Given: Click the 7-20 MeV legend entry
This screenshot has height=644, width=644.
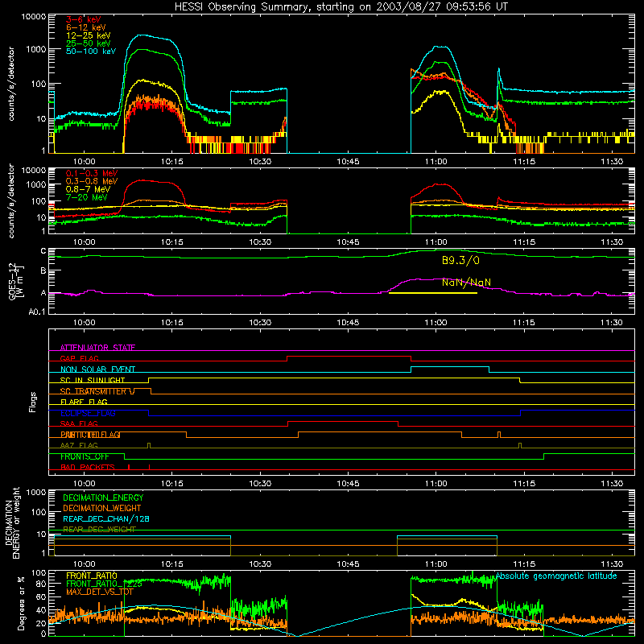Looking at the screenshot, I should click(x=87, y=197).
